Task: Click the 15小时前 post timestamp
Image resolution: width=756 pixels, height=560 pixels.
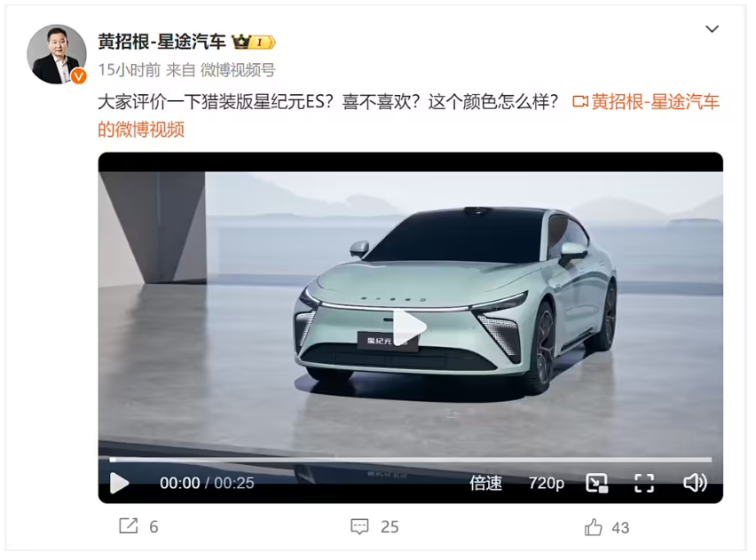Action: click(x=130, y=70)
